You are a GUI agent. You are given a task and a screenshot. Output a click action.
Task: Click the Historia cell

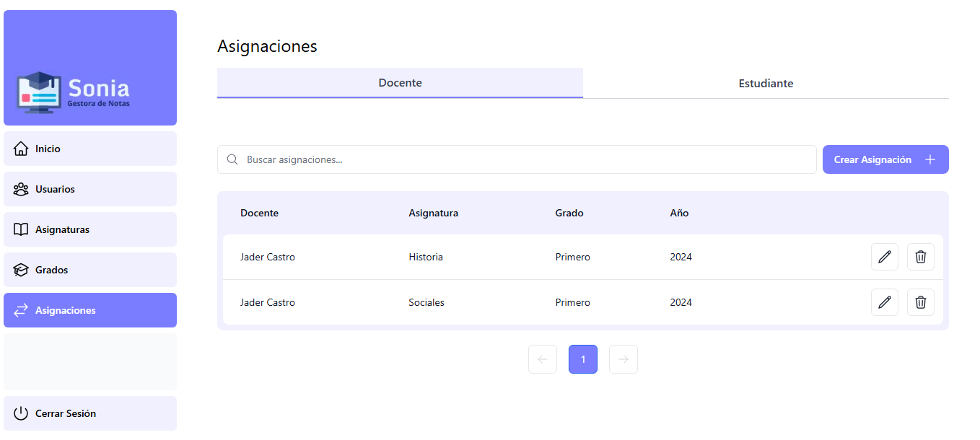tap(426, 257)
